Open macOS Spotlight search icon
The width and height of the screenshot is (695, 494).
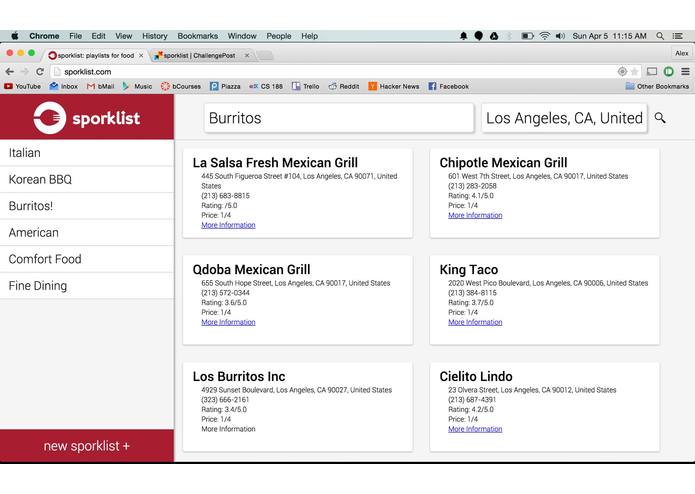pos(660,36)
